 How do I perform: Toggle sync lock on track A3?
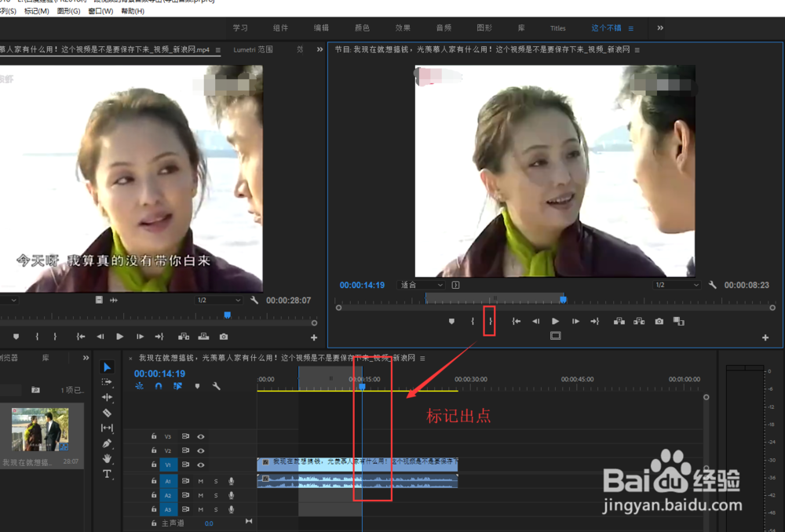tap(185, 509)
